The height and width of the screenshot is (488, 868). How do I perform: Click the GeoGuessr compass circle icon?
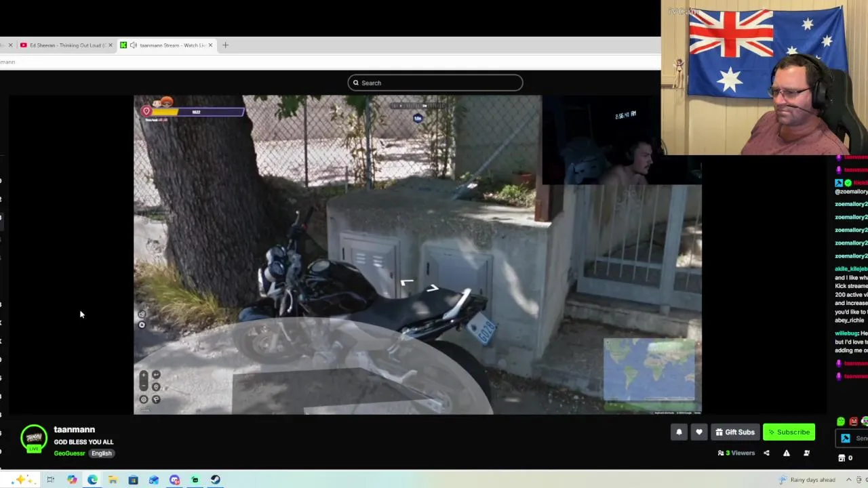(x=142, y=325)
